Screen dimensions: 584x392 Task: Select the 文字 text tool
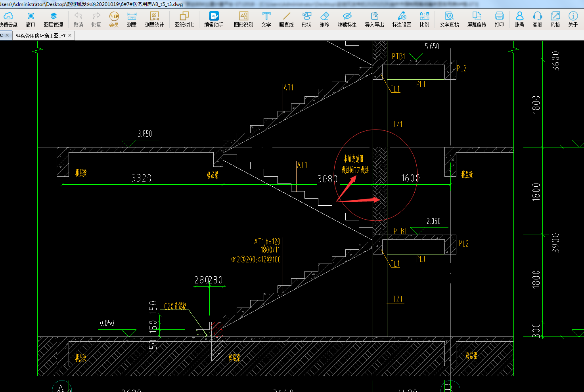[266, 19]
